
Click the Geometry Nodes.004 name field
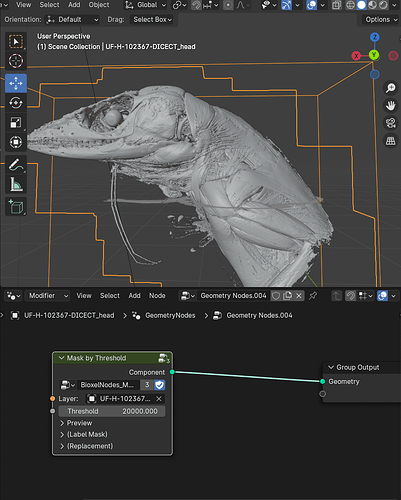click(233, 296)
